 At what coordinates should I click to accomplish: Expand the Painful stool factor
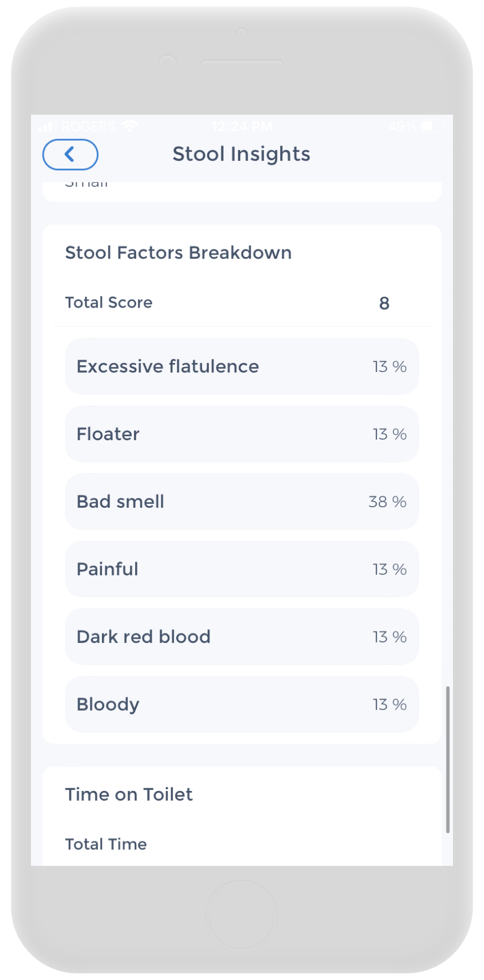click(x=241, y=569)
